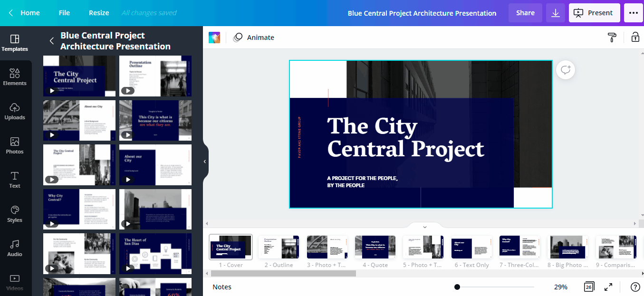Click the download icon in the header
644x296 pixels.
point(555,13)
